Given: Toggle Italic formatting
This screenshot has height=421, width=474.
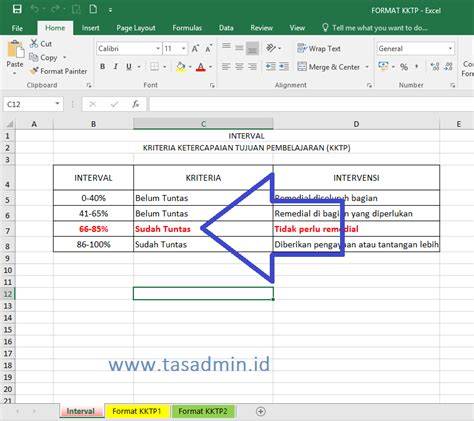Looking at the screenshot, I should (116, 67).
